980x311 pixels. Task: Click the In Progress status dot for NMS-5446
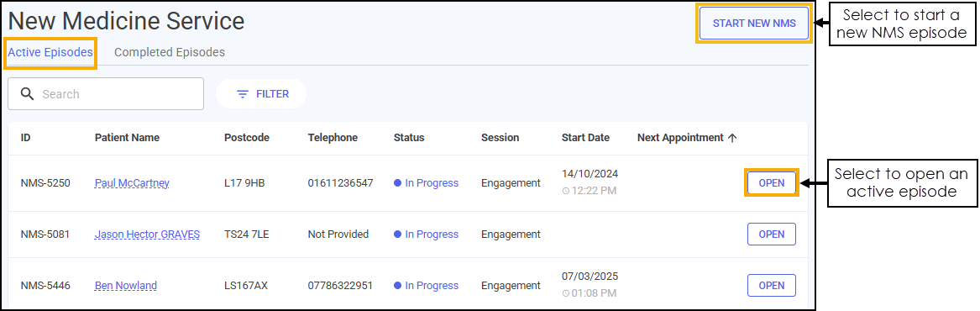[x=397, y=286]
